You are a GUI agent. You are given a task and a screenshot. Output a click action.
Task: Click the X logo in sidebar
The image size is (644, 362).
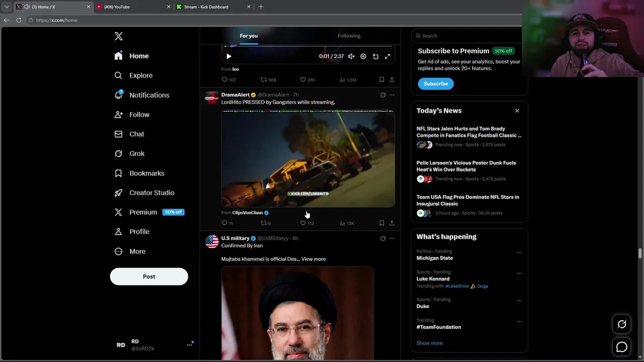[119, 36]
